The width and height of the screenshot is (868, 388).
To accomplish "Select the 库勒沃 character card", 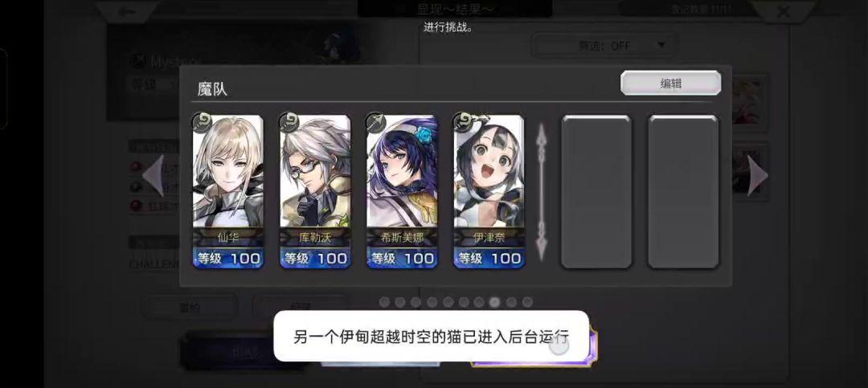I will 315,191.
